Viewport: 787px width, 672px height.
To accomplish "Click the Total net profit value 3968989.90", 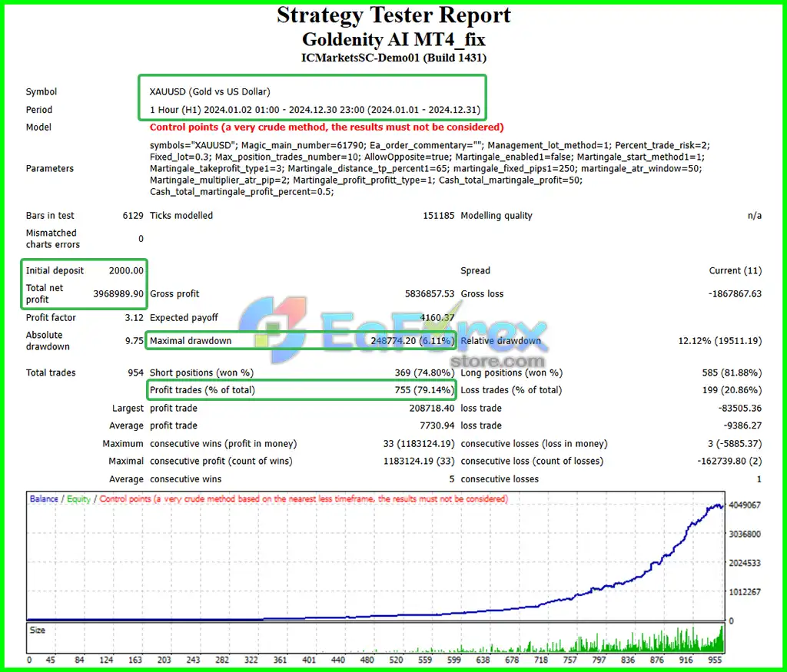I will coord(118,294).
